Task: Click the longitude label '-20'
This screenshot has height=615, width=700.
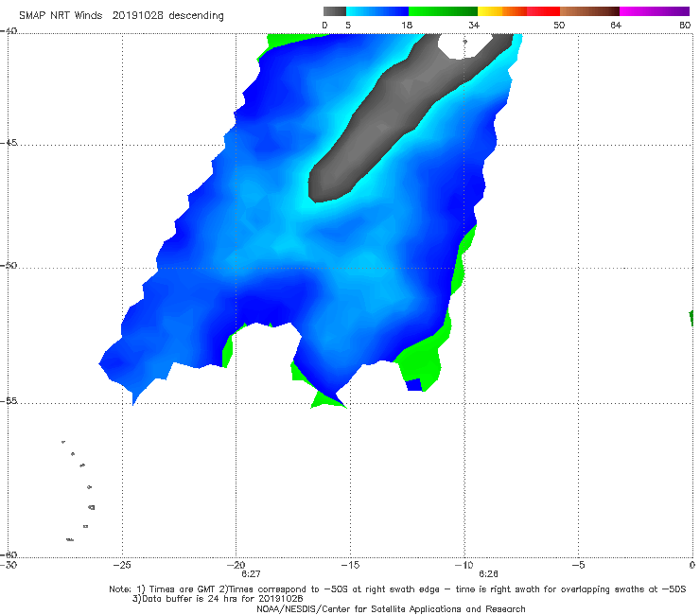Action: [236, 565]
